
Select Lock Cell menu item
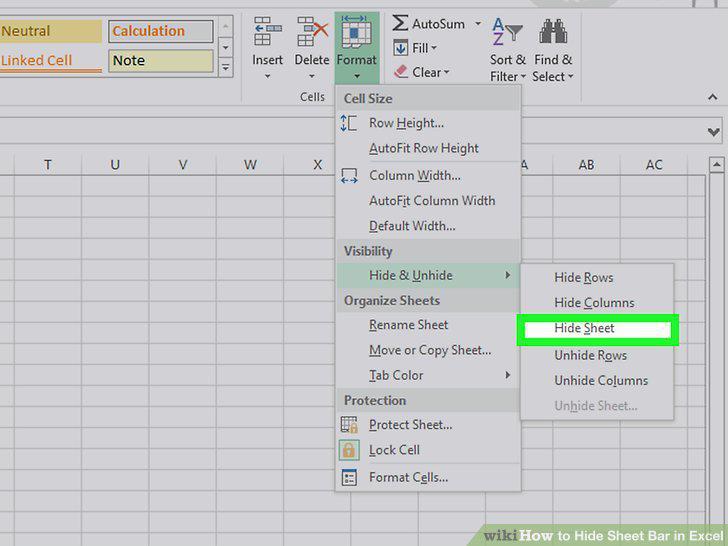pos(428,450)
